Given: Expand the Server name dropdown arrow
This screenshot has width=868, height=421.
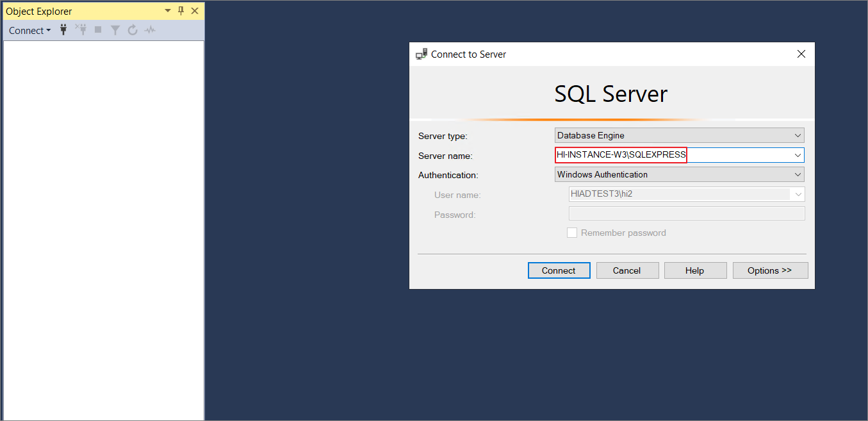Looking at the screenshot, I should click(798, 155).
